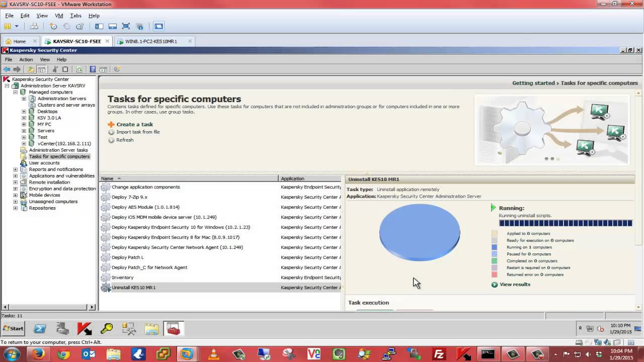The height and width of the screenshot is (362, 644).
Task: Open the VMware snapshot manager icon
Action: pyautogui.click(x=79, y=26)
